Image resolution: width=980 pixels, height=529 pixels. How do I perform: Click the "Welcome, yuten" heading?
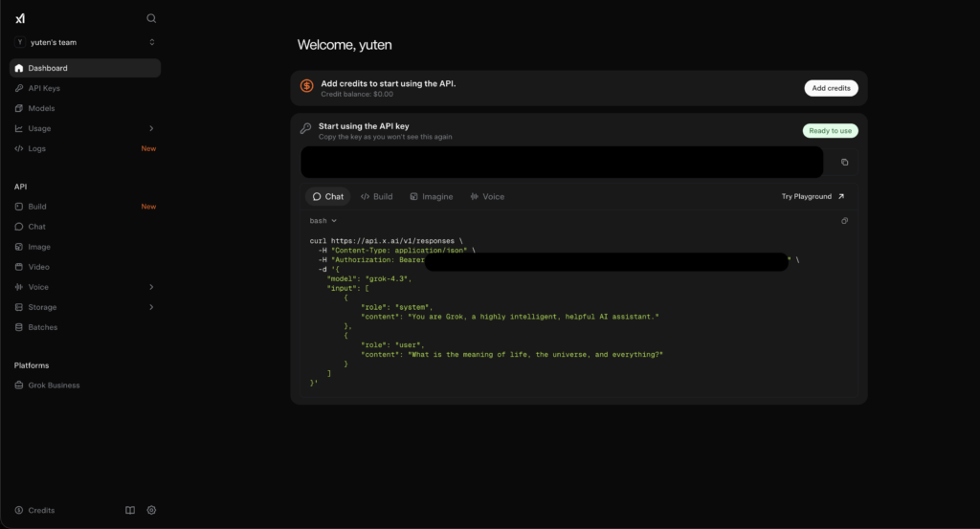point(345,45)
